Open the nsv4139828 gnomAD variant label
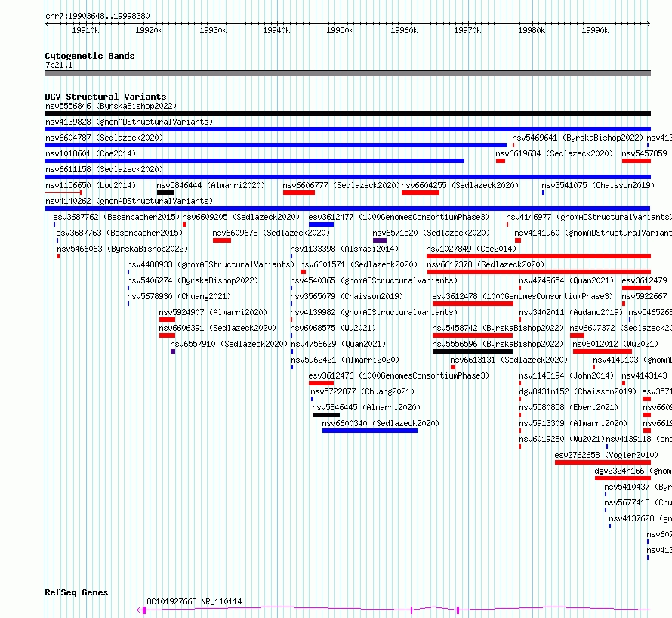This screenshot has height=618, width=672. [x=129, y=122]
